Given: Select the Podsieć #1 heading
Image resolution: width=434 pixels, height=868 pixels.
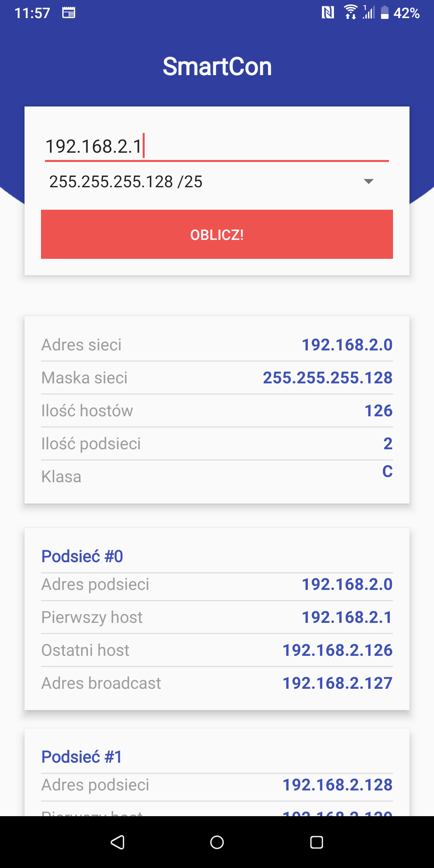Looking at the screenshot, I should (82, 757).
